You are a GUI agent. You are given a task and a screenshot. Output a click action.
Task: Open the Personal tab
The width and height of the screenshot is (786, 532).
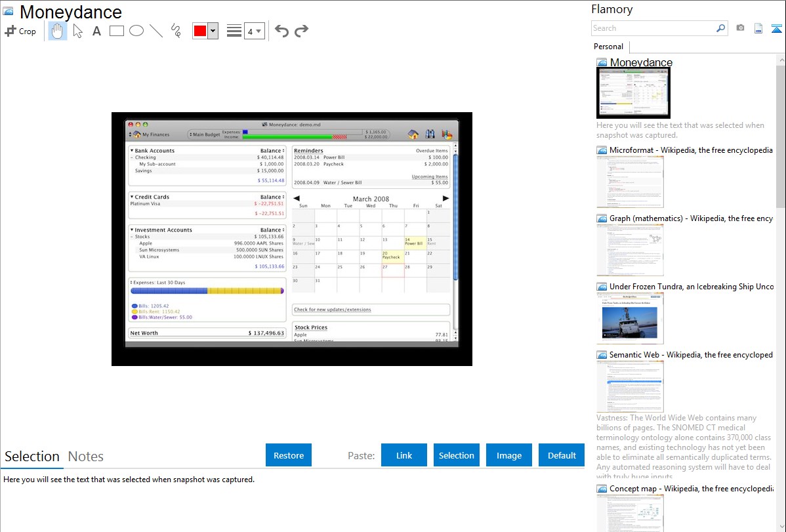[608, 47]
